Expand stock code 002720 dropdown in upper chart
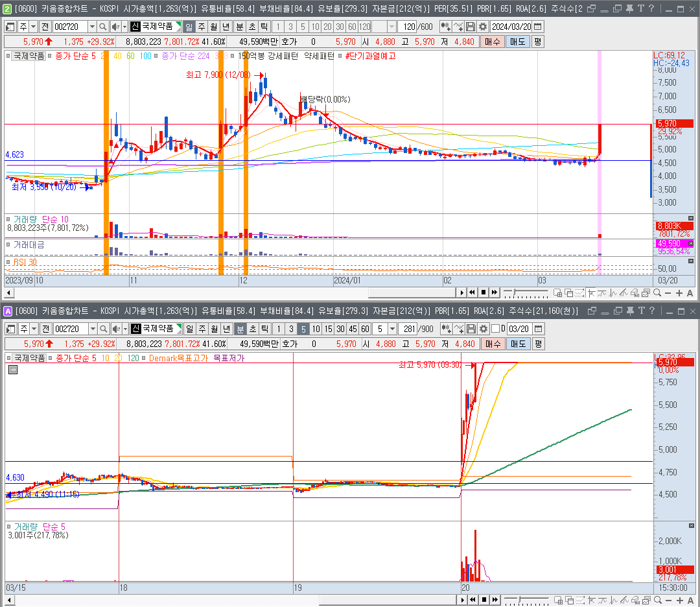This screenshot has height=607, width=700. click(91, 27)
